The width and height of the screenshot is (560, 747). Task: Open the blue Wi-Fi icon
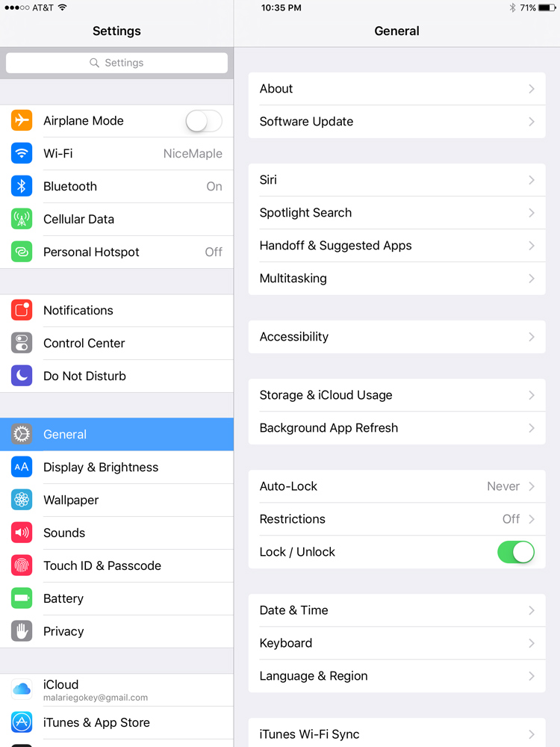[x=22, y=153]
